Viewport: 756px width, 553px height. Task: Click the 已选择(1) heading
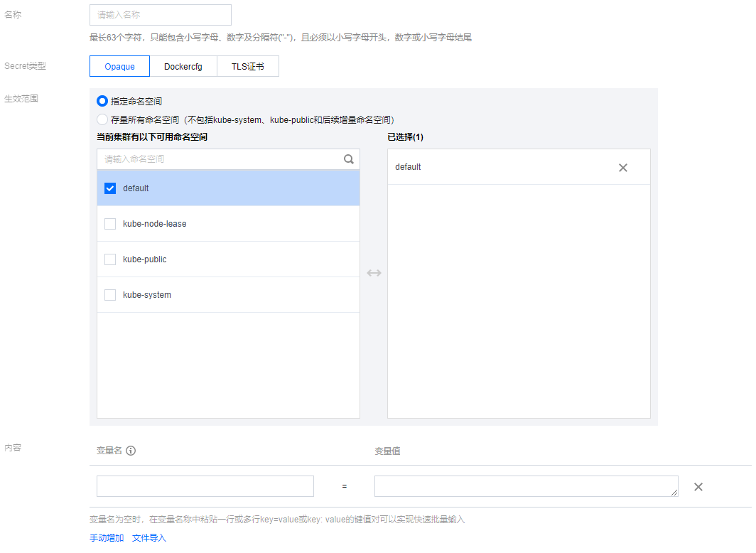pos(406,137)
